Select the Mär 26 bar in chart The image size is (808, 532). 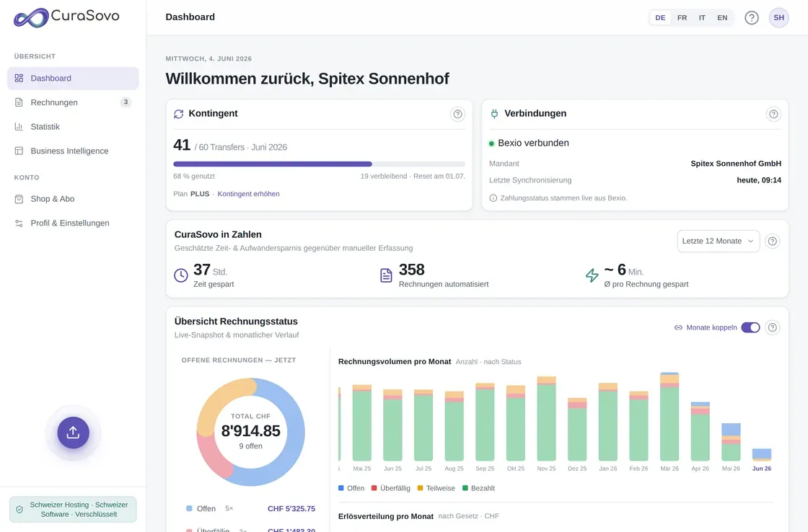669,416
